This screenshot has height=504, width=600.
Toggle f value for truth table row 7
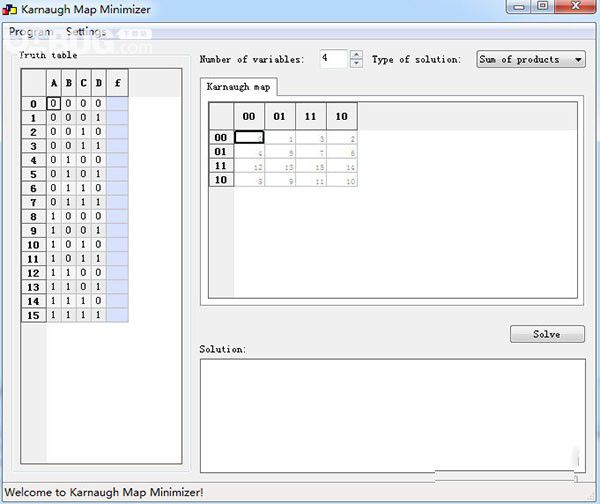click(x=117, y=202)
